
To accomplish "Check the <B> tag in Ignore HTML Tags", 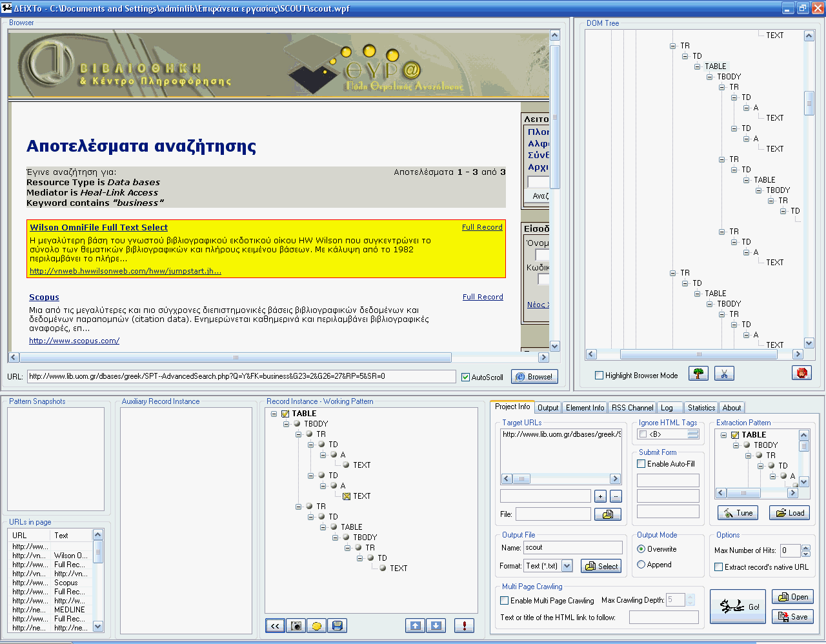I will (643, 434).
